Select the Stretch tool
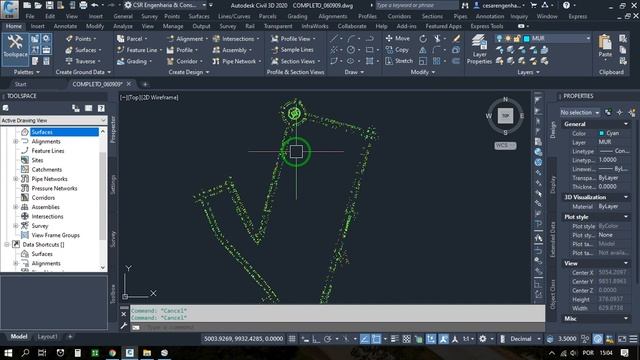The height and width of the screenshot is (360, 640). pos(399,61)
